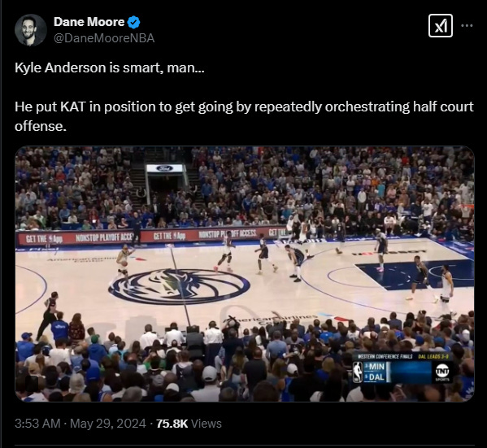Click the blue verified checkmark badge

click(133, 22)
